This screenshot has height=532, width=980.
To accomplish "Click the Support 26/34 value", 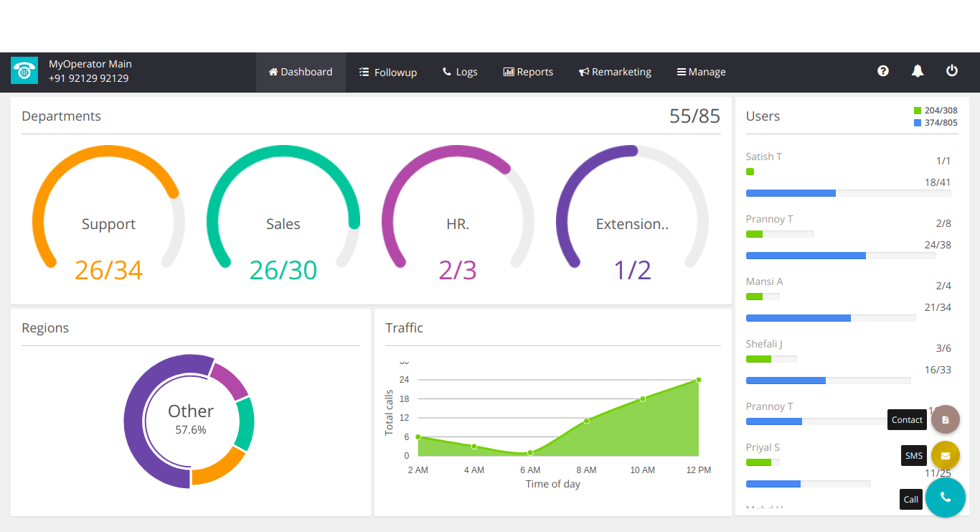I will click(109, 270).
